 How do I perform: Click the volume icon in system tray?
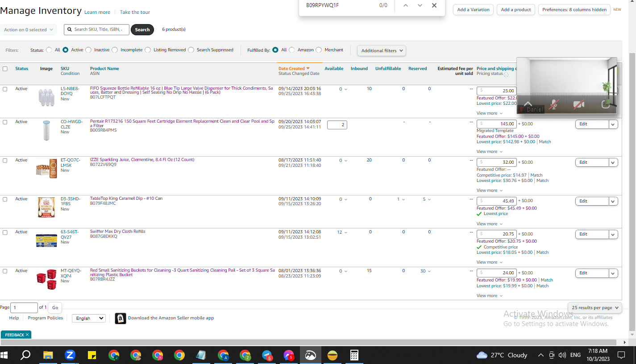pyautogui.click(x=562, y=355)
